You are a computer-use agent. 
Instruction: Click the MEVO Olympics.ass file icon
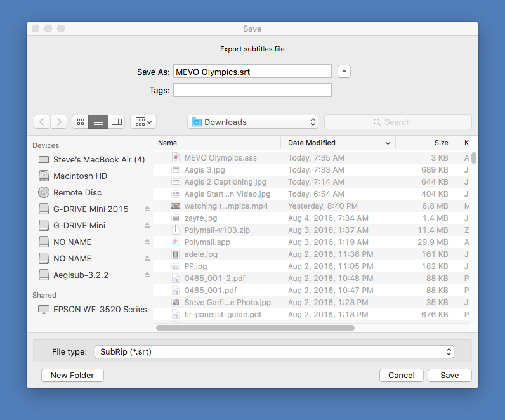point(176,158)
